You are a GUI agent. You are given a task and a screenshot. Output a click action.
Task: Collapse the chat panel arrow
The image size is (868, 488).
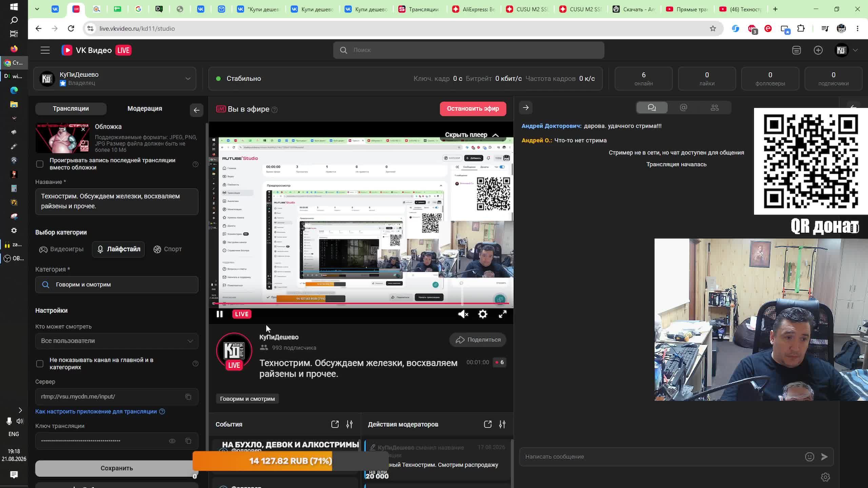click(x=526, y=108)
